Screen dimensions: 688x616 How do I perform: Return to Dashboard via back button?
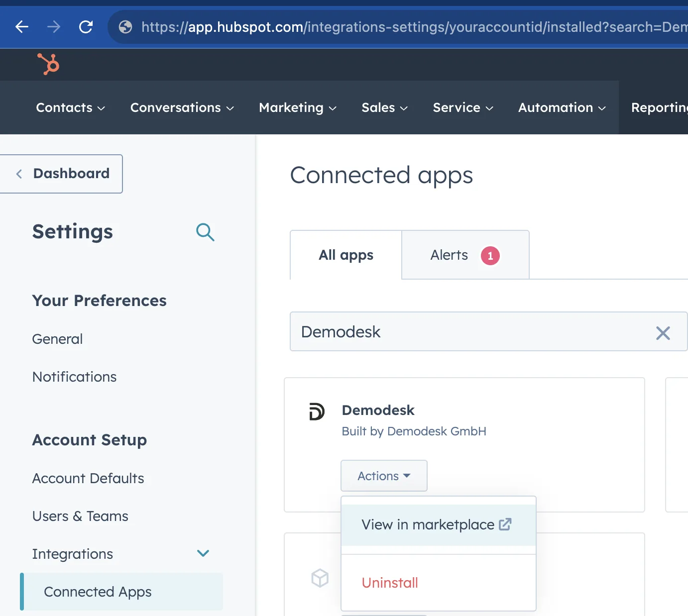(61, 174)
